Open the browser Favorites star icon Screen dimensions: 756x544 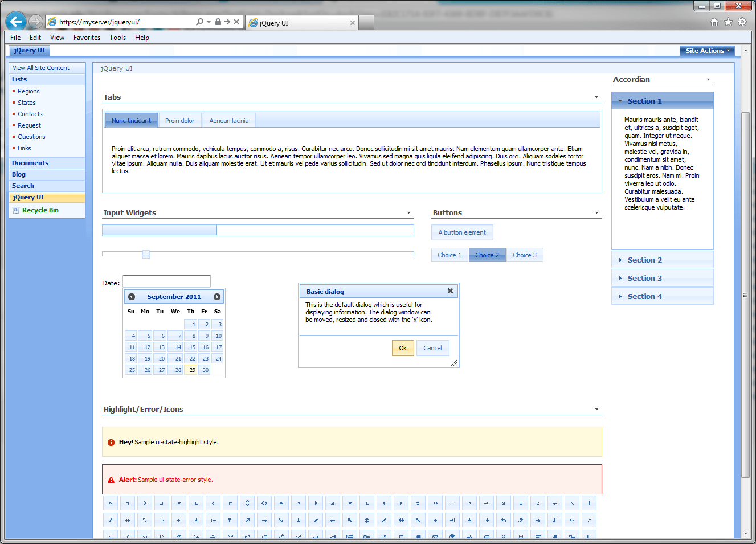tap(728, 22)
